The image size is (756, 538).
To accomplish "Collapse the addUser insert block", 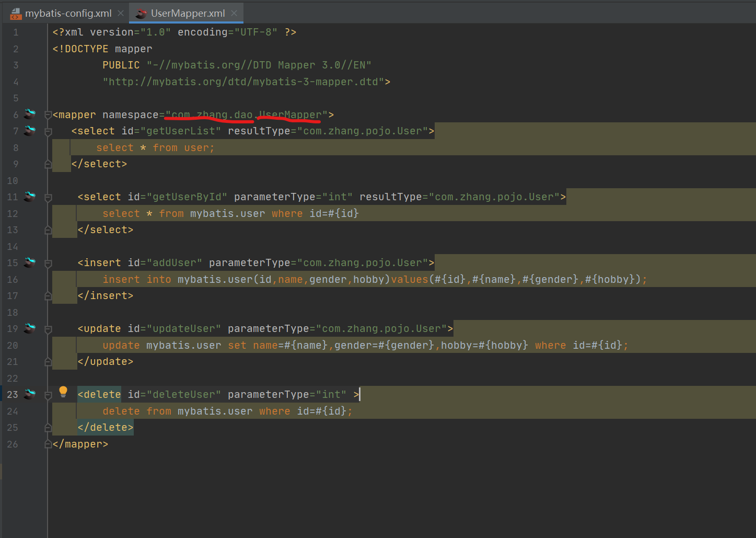I will click(48, 262).
